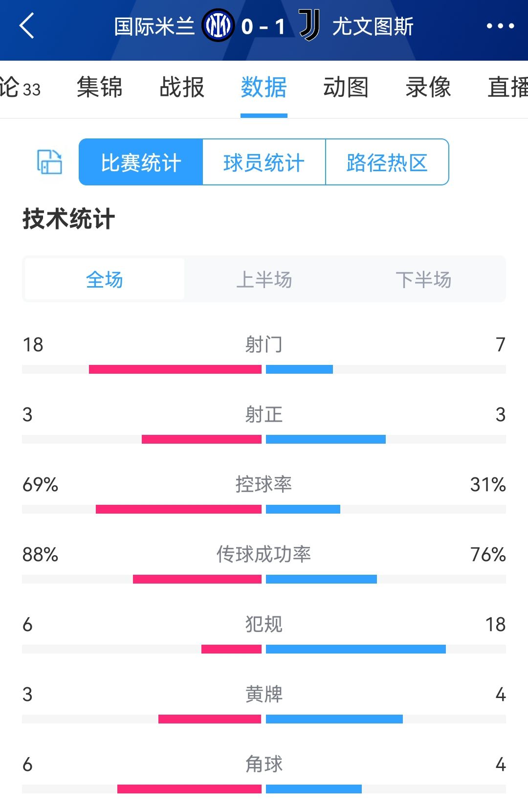Show 全场 full match statistics
The image size is (528, 812).
[105, 280]
